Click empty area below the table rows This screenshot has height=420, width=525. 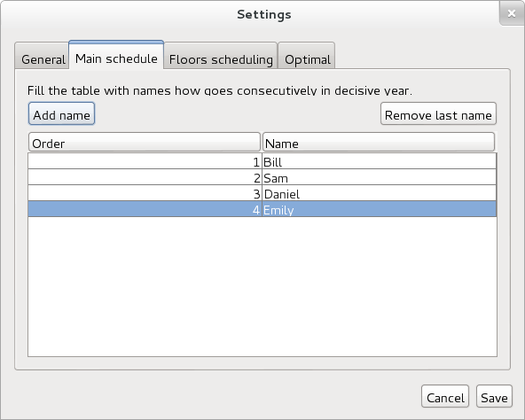point(262,286)
